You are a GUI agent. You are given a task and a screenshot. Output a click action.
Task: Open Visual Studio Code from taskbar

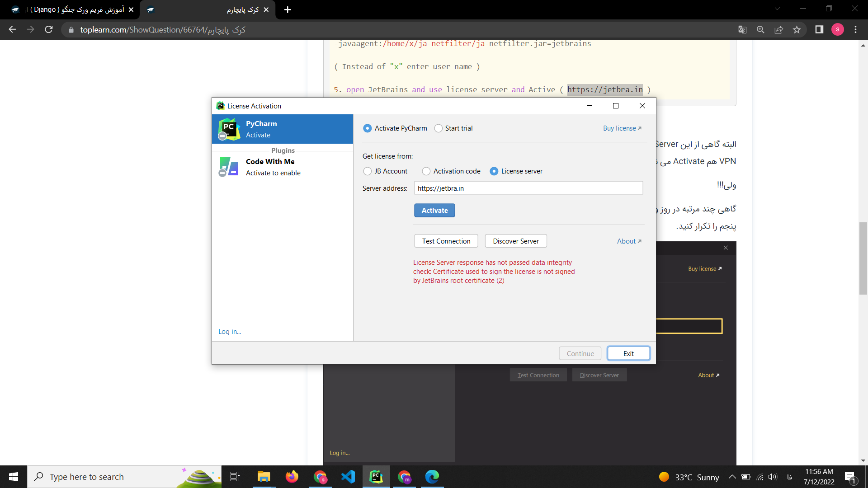coord(348,477)
